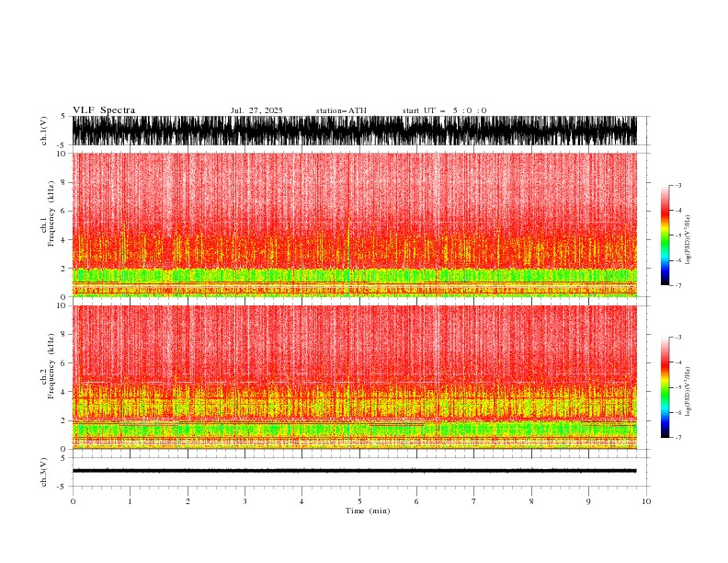The height and width of the screenshot is (563, 728).
Task: Click the time axis tick label '8'
Action: point(531,501)
